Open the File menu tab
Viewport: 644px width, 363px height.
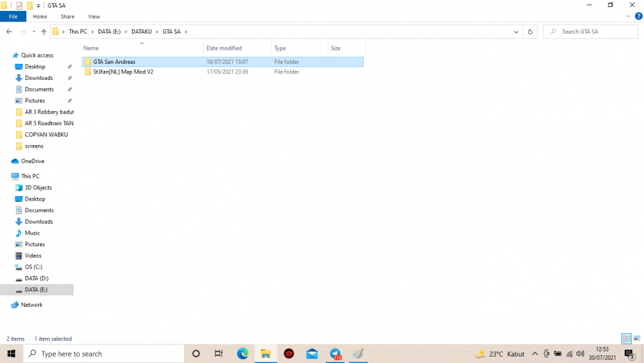(x=13, y=17)
